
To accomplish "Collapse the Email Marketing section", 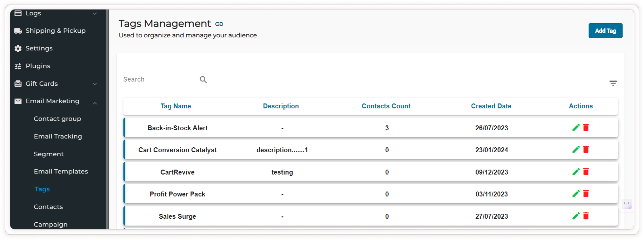I will [95, 103].
